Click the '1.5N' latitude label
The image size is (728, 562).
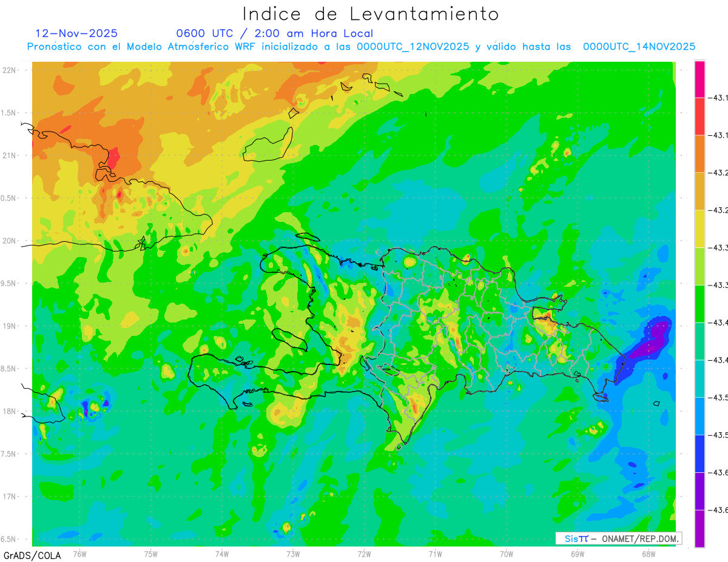[10, 113]
